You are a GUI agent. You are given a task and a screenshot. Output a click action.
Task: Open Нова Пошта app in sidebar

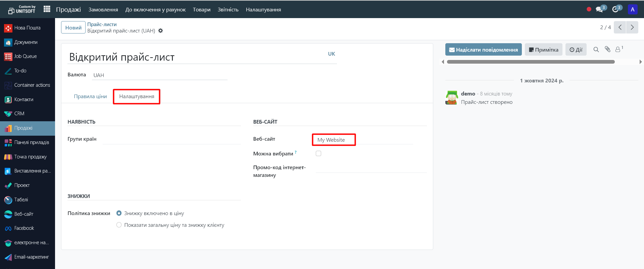(x=27, y=28)
